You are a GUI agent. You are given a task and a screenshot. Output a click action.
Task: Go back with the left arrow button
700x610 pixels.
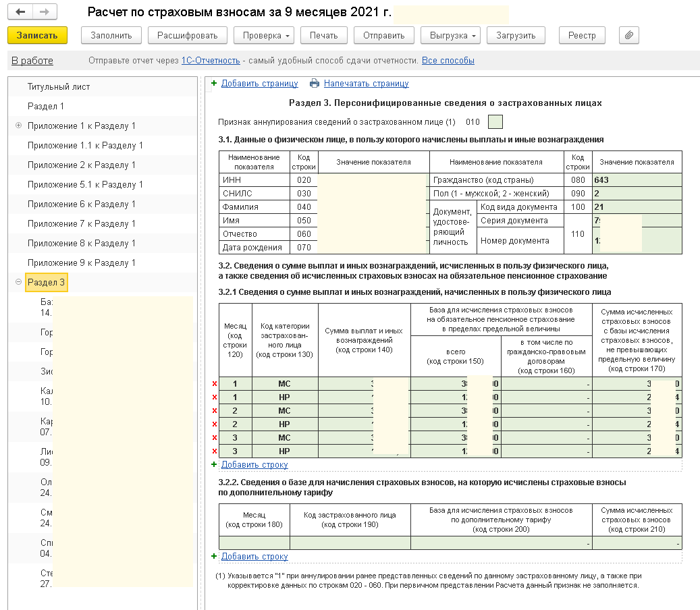[x=20, y=12]
